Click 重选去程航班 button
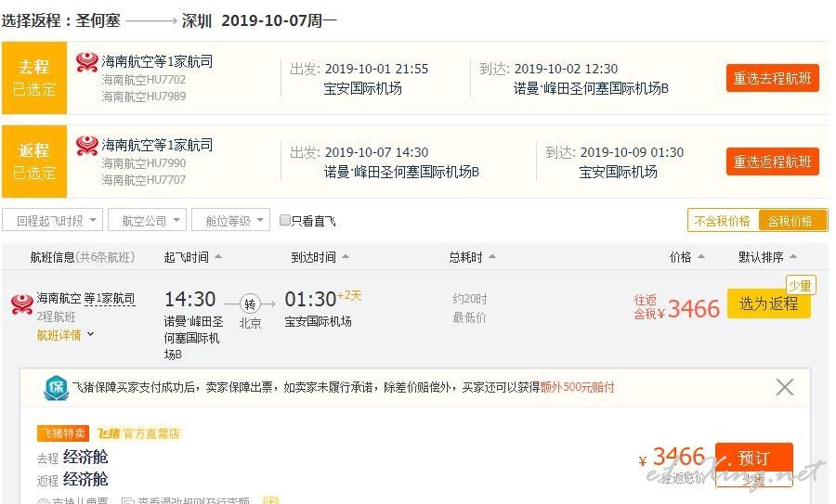 [773, 78]
